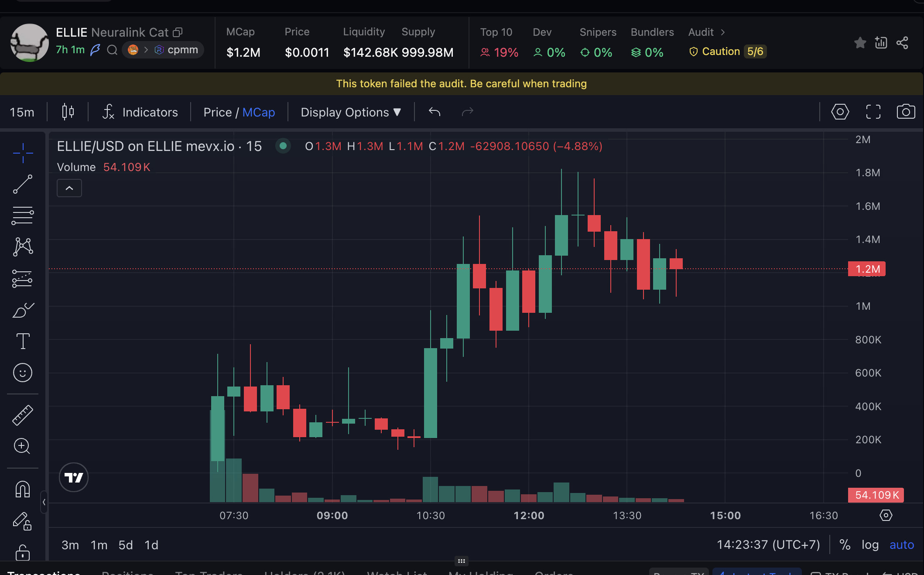Copy the ELLIE token address

178,32
